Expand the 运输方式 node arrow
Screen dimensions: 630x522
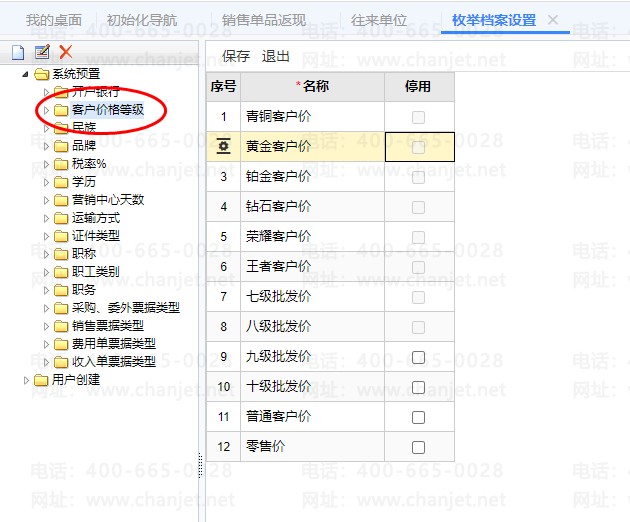click(46, 218)
